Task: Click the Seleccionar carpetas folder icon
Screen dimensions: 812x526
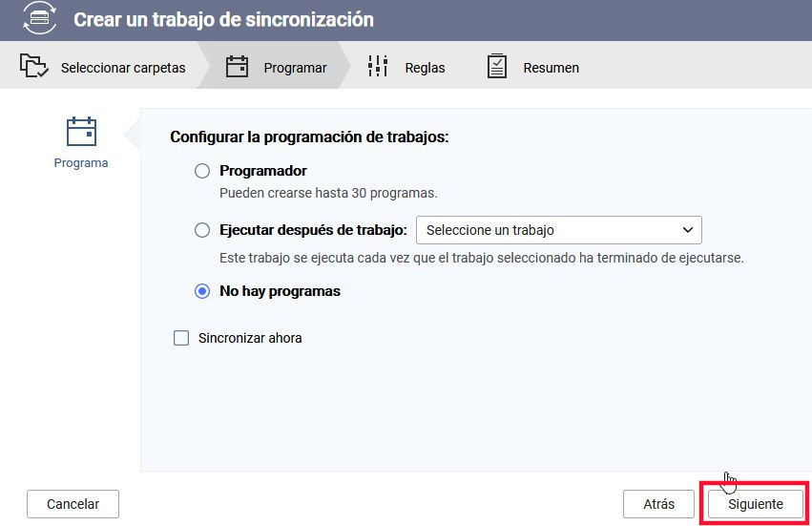Action: (34, 67)
